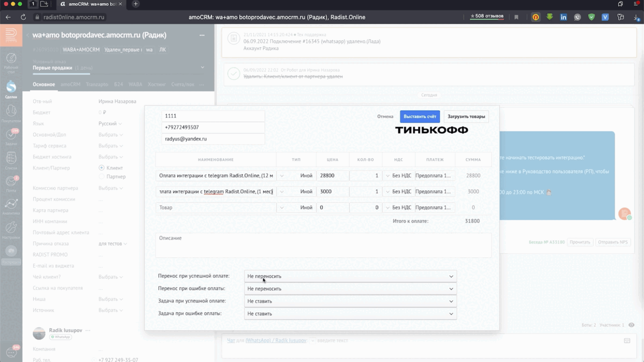Click the bookmark icon in address bar

[516, 17]
